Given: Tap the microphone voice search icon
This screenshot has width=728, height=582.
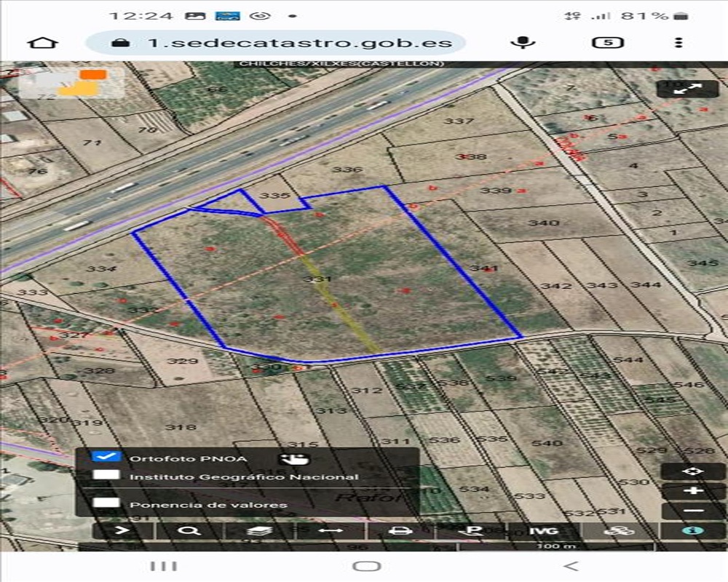Looking at the screenshot, I should click(x=523, y=42).
